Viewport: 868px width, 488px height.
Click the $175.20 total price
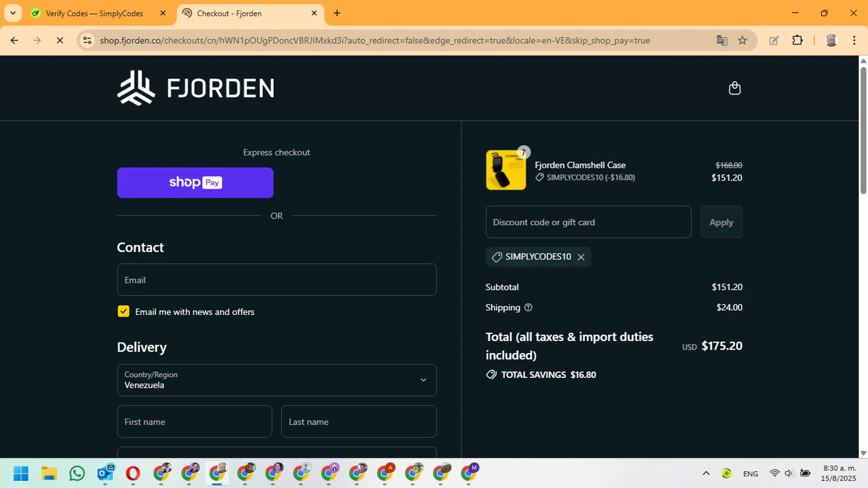click(722, 346)
